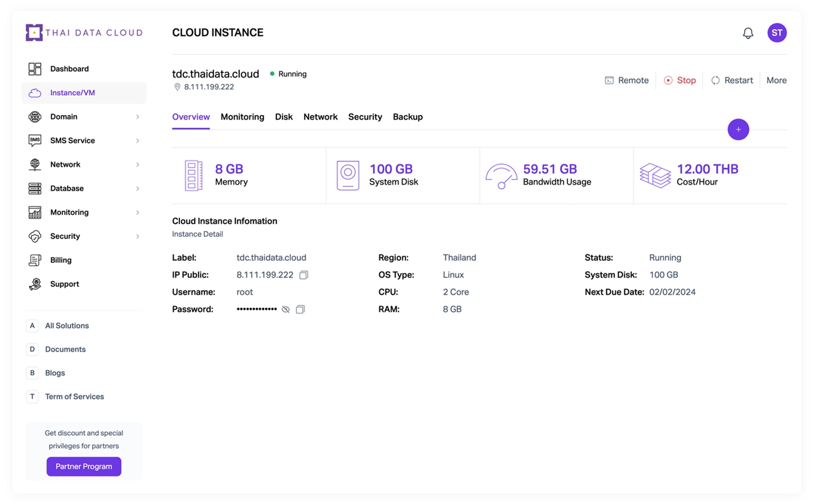Viewport: 814px width, 504px height.
Task: Click the T badge for Term of Services
Action: (32, 396)
